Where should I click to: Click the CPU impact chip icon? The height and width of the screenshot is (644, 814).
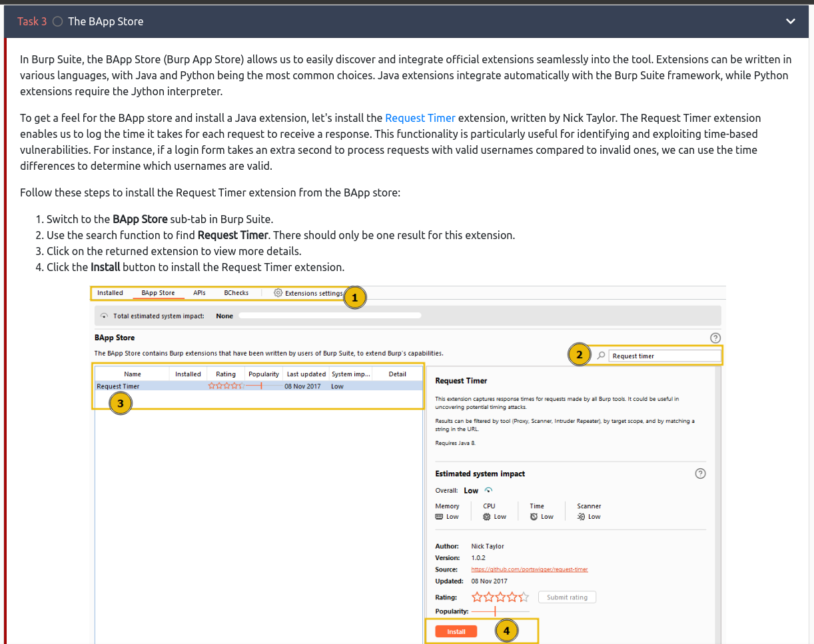click(487, 517)
